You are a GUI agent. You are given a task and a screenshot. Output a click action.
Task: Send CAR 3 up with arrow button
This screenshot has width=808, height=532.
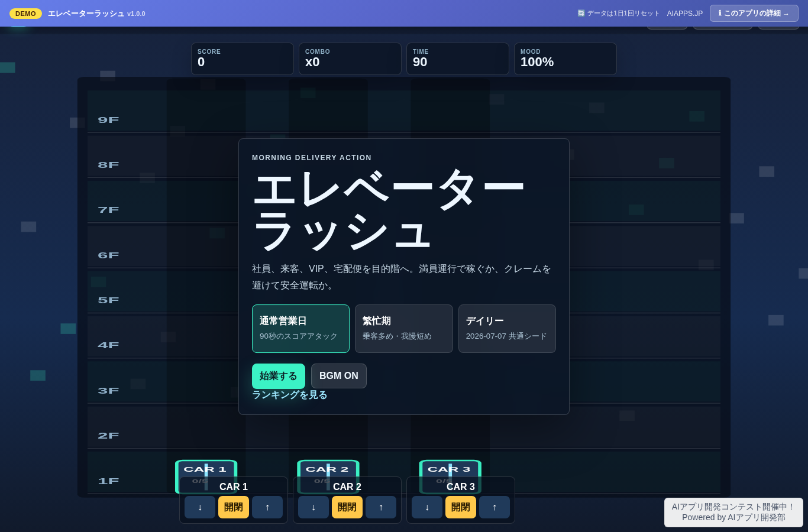coord(495,507)
